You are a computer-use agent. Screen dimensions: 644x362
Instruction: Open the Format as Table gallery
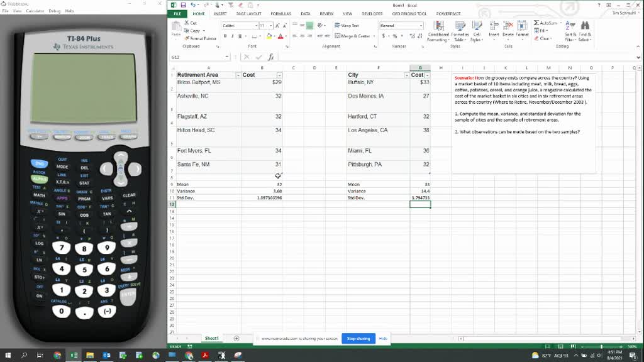tap(460, 31)
